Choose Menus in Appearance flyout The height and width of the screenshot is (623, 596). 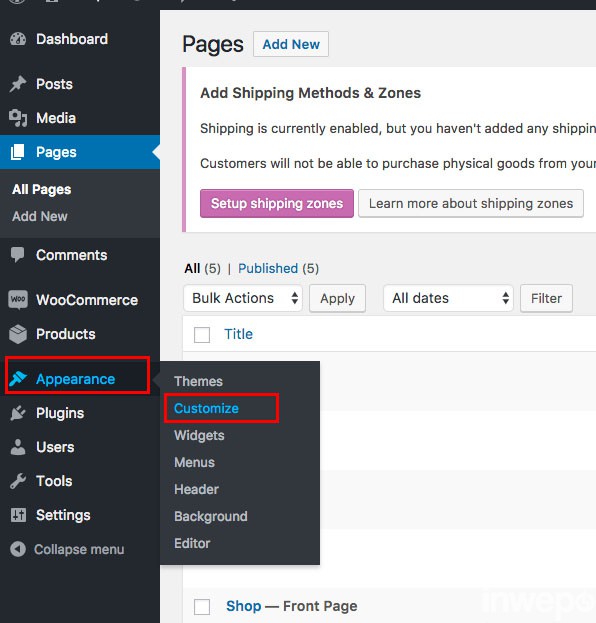pyautogui.click(x=194, y=462)
